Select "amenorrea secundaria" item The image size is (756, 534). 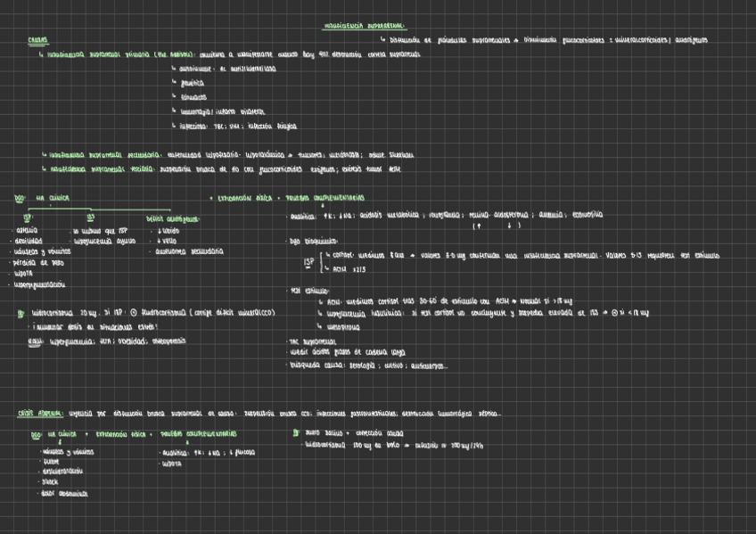point(190,251)
